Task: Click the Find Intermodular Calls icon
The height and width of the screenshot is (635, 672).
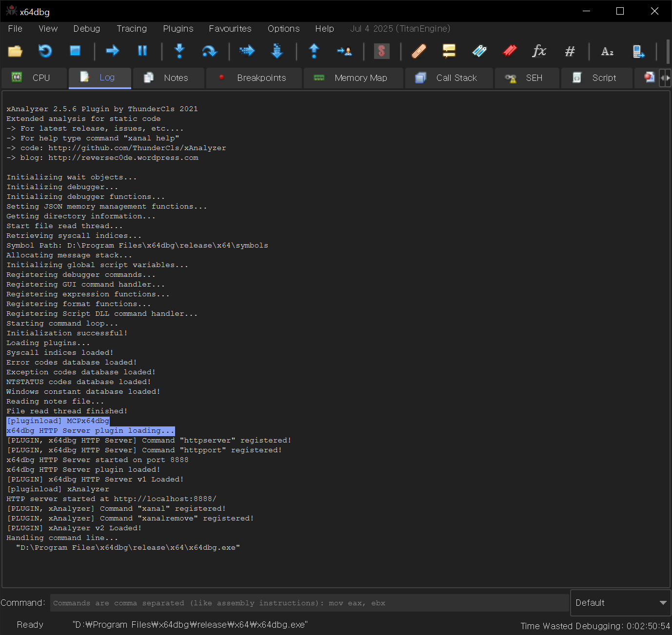Action: coord(638,51)
